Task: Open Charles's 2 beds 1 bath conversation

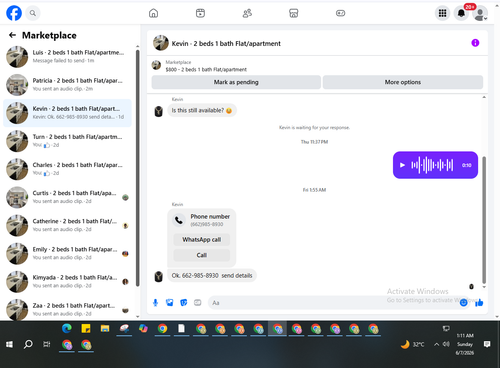Action: 67,169
